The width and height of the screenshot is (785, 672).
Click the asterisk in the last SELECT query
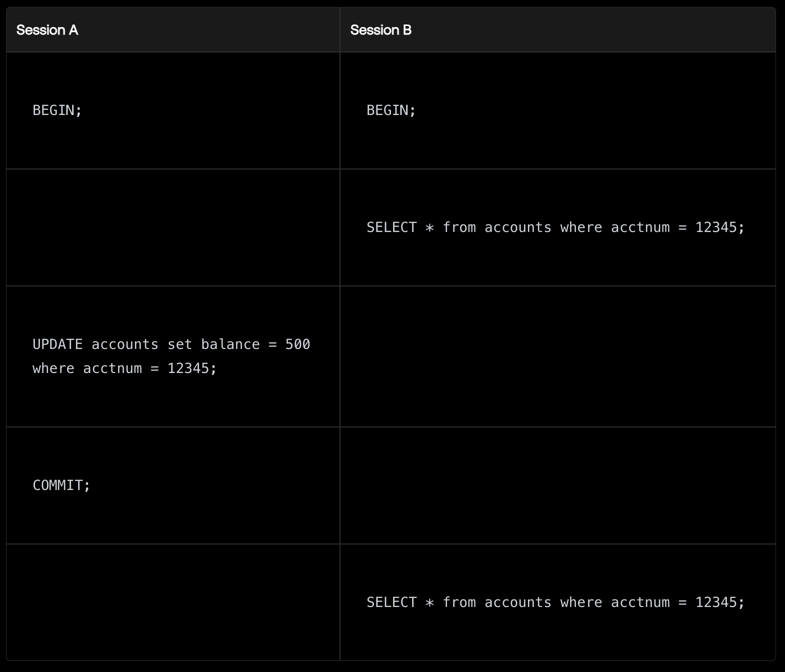pyautogui.click(x=429, y=602)
